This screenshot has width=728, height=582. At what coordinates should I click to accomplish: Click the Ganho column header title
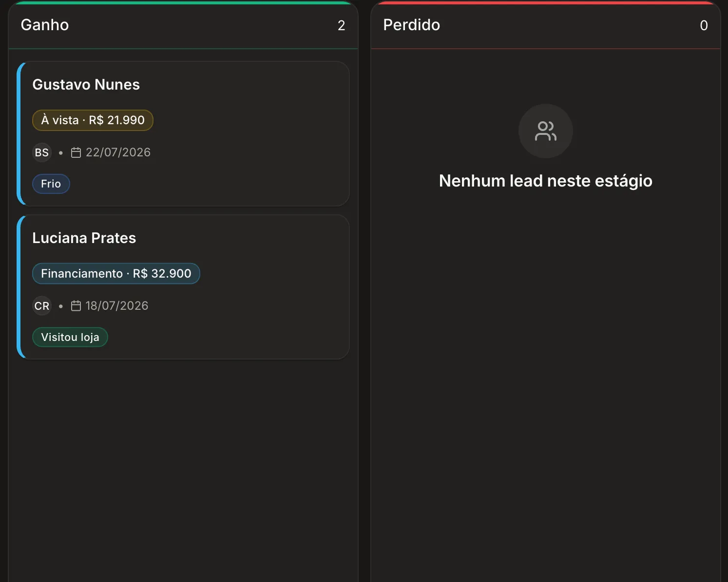45,25
